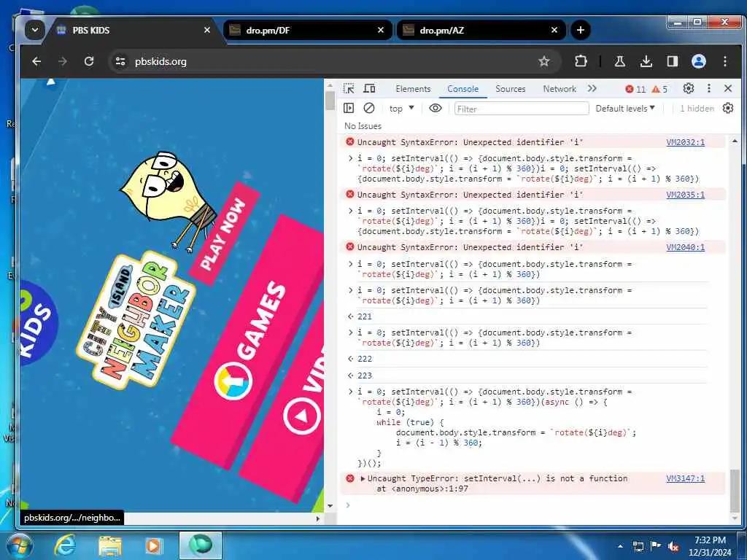Open the Downloads icon
747x560 pixels.
(646, 61)
